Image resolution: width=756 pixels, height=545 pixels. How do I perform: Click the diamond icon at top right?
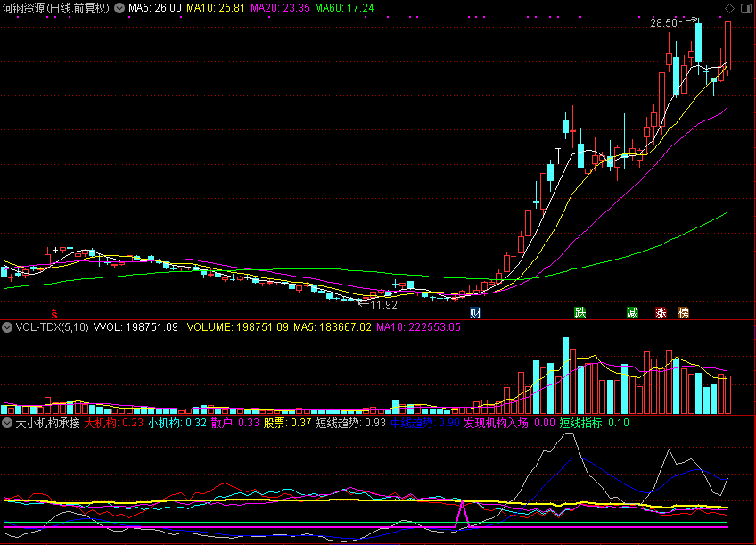[729, 8]
